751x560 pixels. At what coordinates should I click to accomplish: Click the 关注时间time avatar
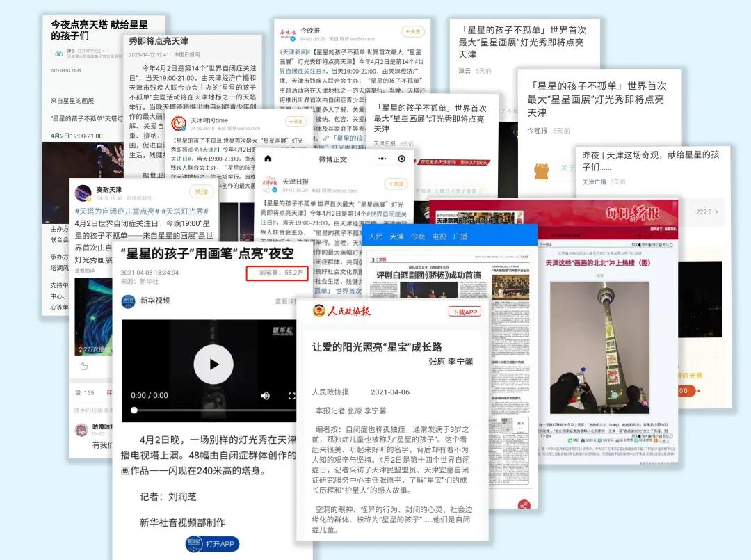click(x=179, y=124)
